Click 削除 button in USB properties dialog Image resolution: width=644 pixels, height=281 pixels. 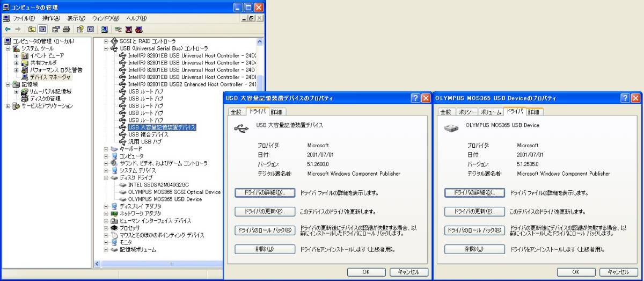[x=265, y=249]
